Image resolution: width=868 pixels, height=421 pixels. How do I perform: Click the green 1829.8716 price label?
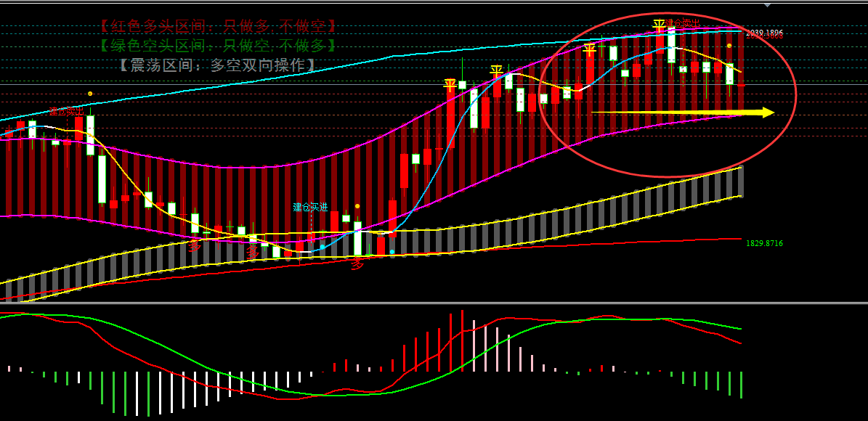(x=764, y=244)
